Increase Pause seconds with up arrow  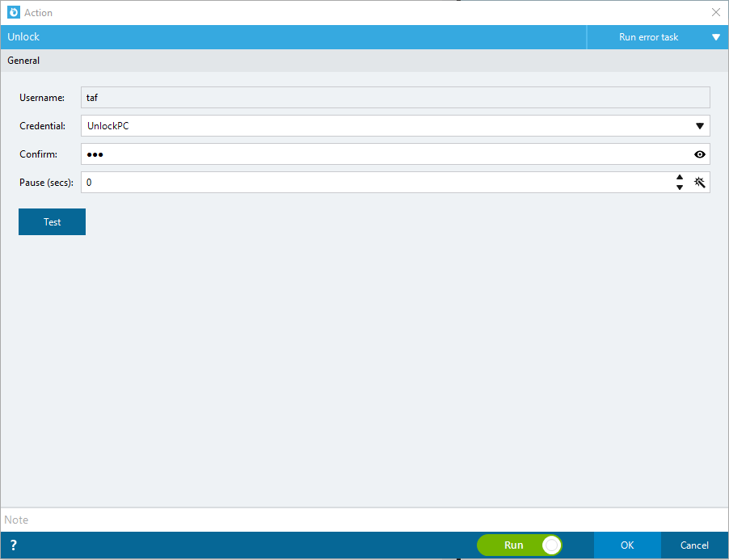(679, 177)
